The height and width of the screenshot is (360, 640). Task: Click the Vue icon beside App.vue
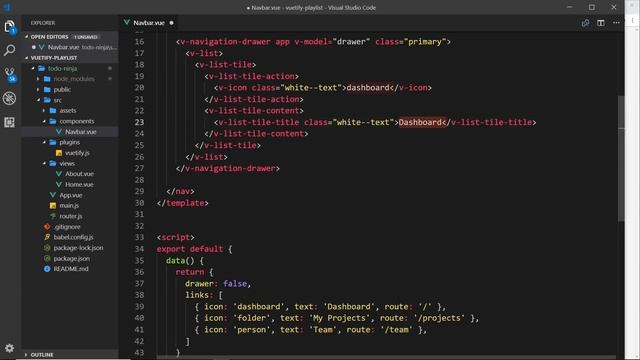(x=53, y=195)
